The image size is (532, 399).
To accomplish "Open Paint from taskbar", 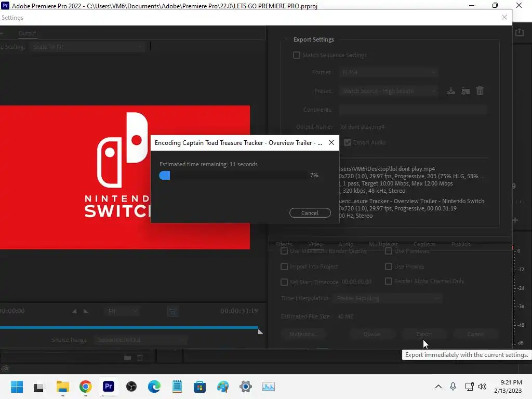I will pos(222,387).
